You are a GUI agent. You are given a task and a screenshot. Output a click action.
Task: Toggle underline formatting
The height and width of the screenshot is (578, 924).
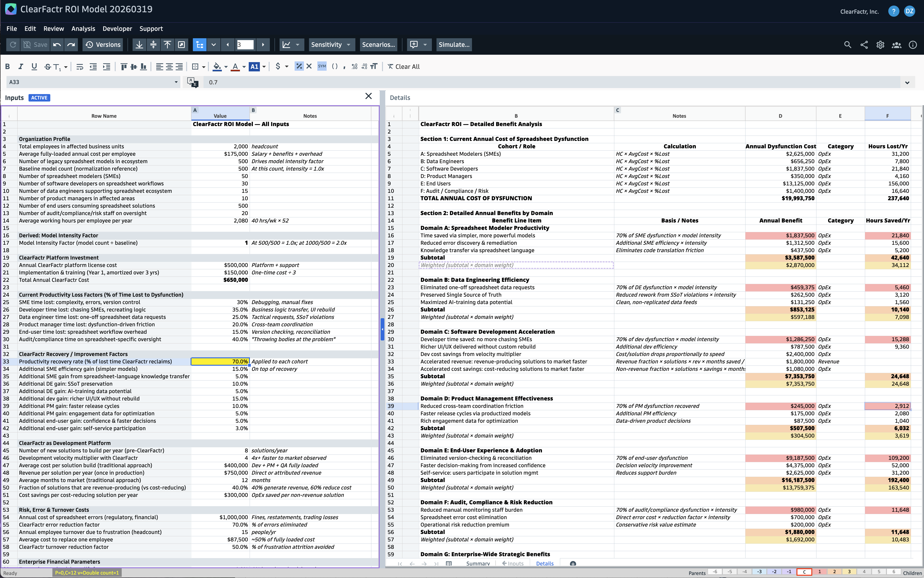pos(34,67)
